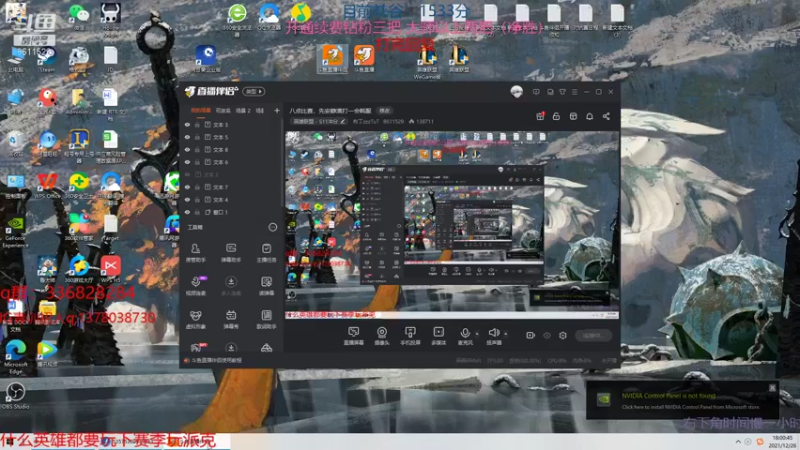
Task: Open the 房管助手 room manager tool
Action: [195, 253]
